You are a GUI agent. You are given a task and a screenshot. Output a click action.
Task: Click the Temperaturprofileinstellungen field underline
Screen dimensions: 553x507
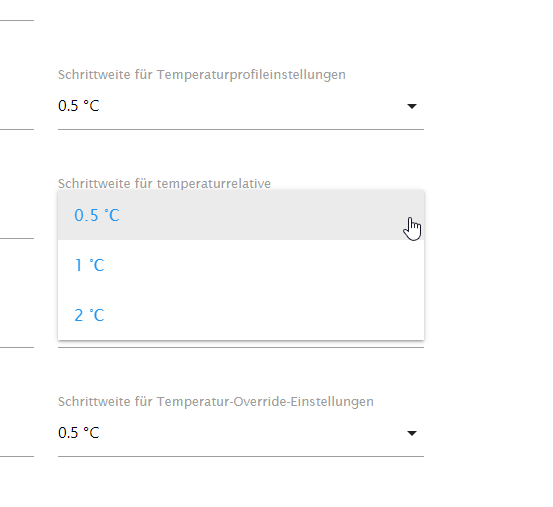coord(241,129)
